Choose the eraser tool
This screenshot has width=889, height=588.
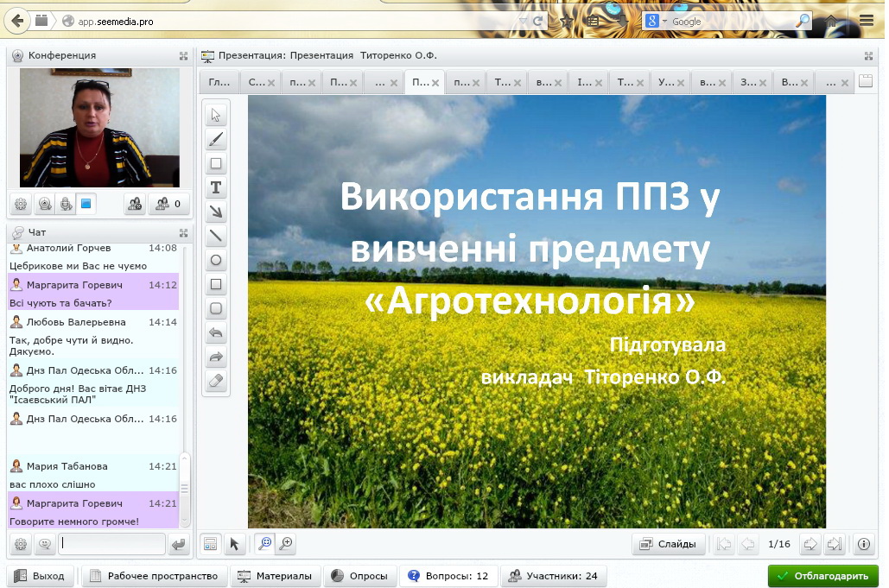tap(216, 382)
